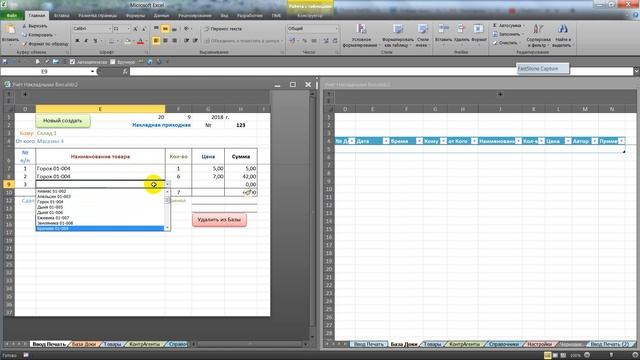The width and height of the screenshot is (640, 360).
Task: Set vertical alignment to bottom
Action: tap(174, 29)
